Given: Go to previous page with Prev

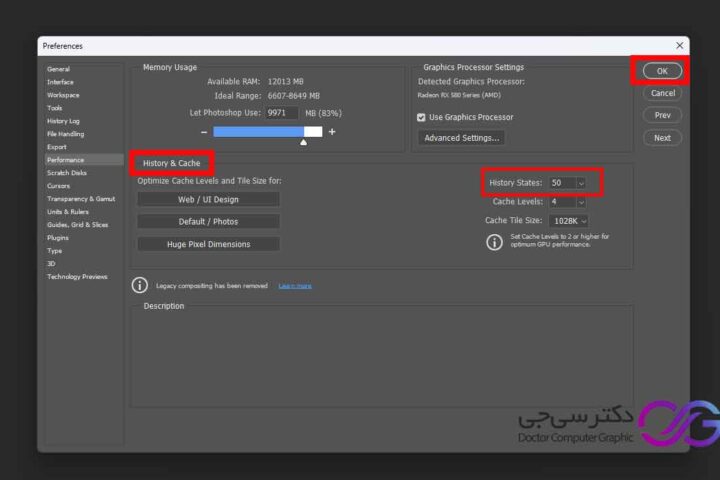Looking at the screenshot, I should pyautogui.click(x=662, y=115).
